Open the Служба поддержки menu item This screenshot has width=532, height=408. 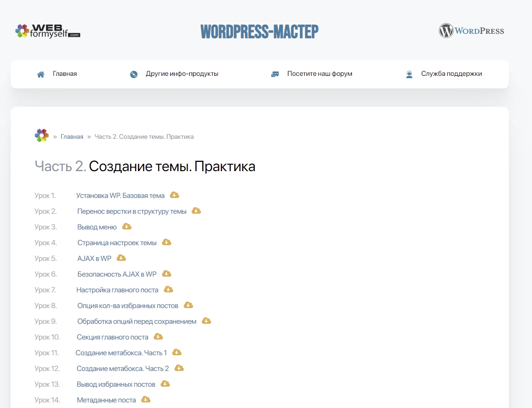click(x=451, y=74)
